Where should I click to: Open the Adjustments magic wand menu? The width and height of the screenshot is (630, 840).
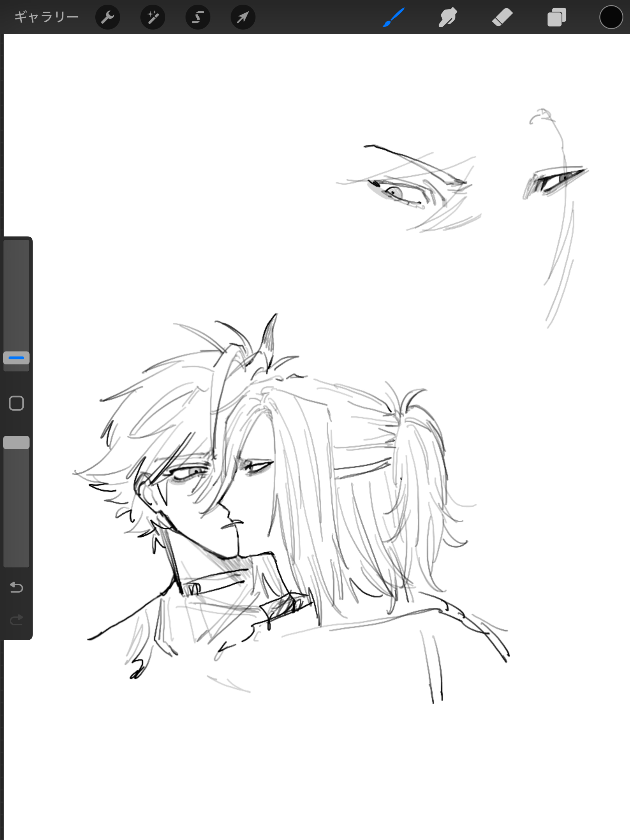153,17
